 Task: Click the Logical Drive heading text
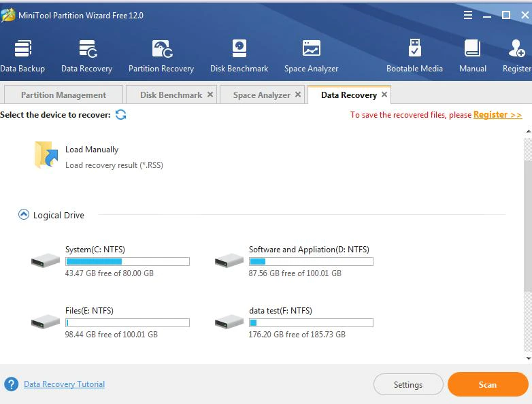click(59, 215)
